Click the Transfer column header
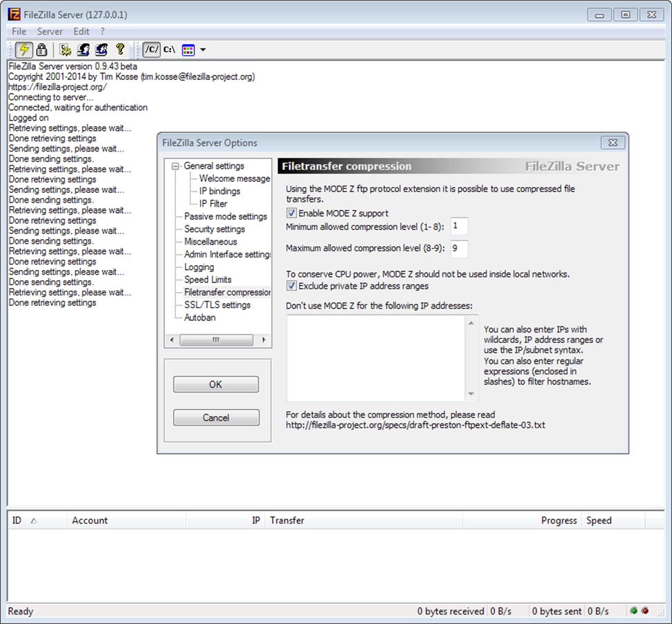Viewport: 672px width, 624px height. pyautogui.click(x=364, y=521)
